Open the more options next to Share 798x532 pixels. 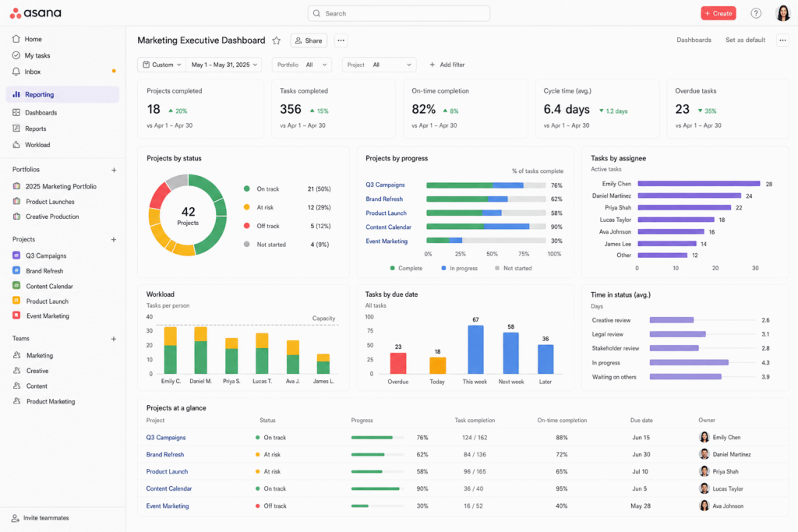click(x=341, y=41)
